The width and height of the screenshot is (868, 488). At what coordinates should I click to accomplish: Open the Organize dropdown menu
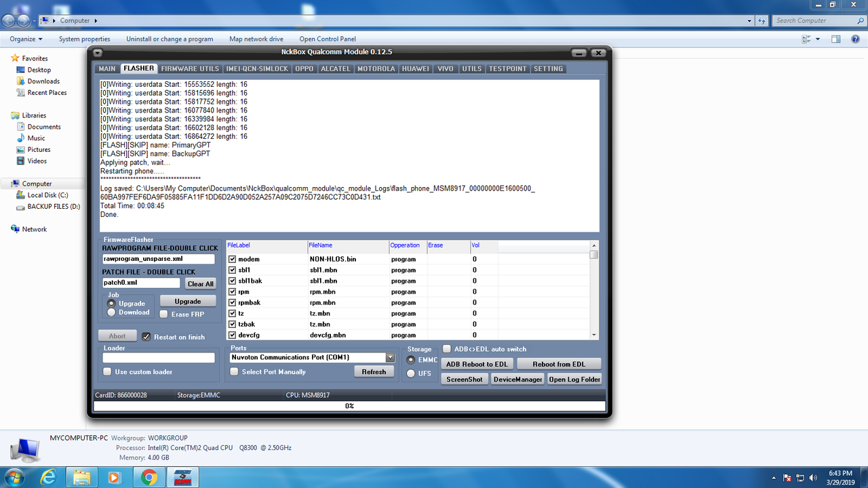26,39
